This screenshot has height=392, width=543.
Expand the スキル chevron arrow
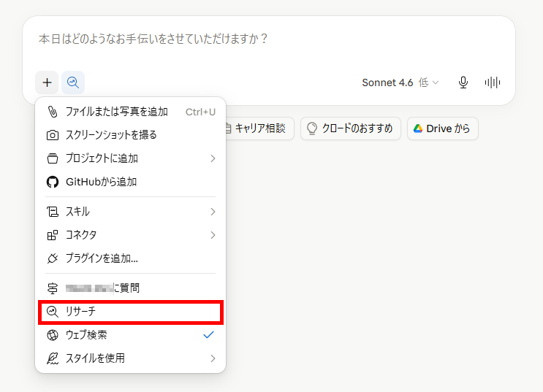click(x=213, y=212)
